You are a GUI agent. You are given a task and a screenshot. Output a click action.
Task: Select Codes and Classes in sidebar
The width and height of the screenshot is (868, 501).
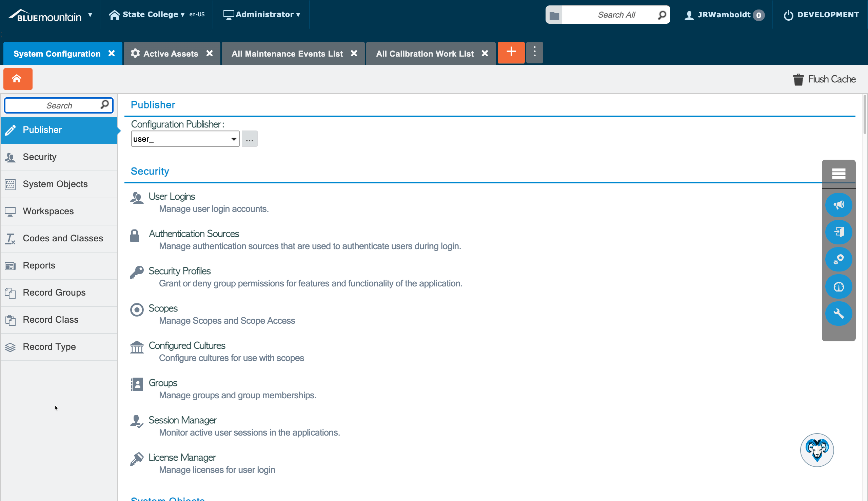point(63,238)
